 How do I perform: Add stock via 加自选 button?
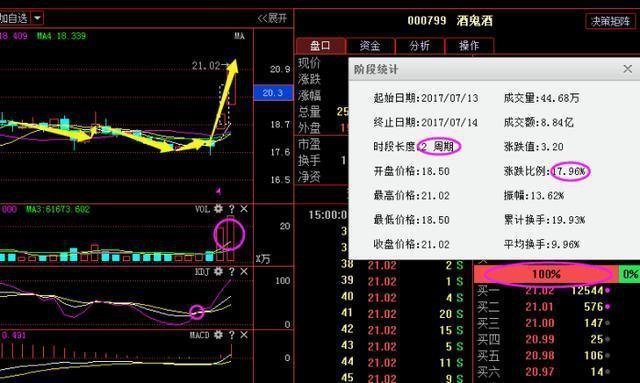14,18
